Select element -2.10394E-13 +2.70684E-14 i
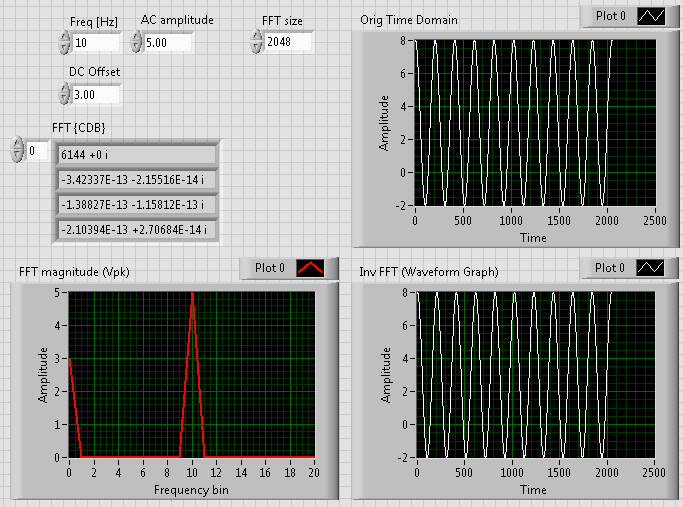 (x=137, y=229)
